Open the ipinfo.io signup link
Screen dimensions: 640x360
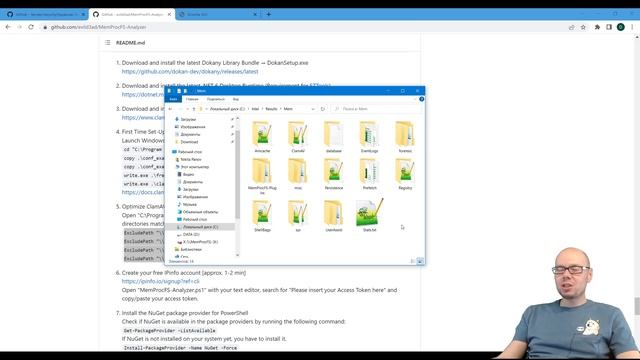[x=160, y=281]
